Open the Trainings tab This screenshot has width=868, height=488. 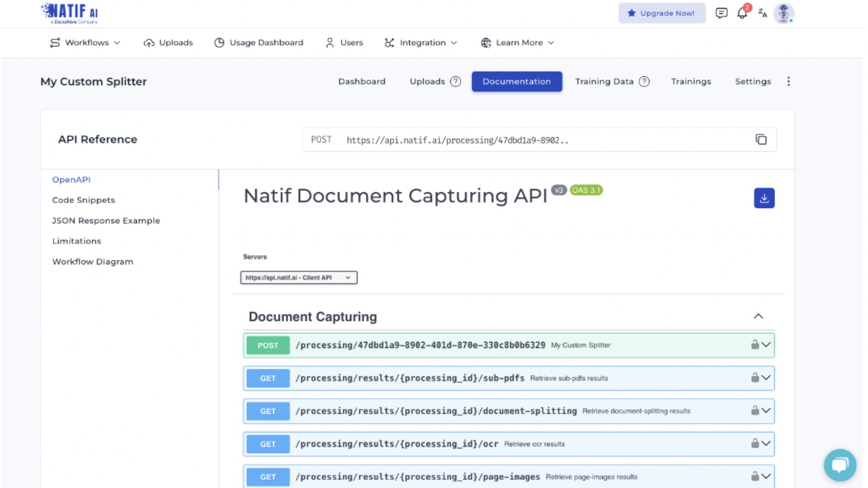pyautogui.click(x=690, y=81)
